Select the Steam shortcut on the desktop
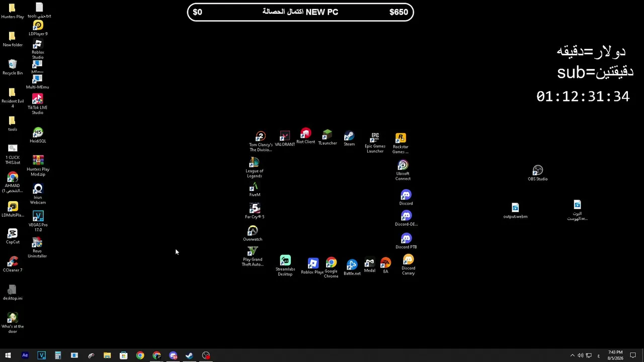The image size is (644, 362). tap(349, 139)
